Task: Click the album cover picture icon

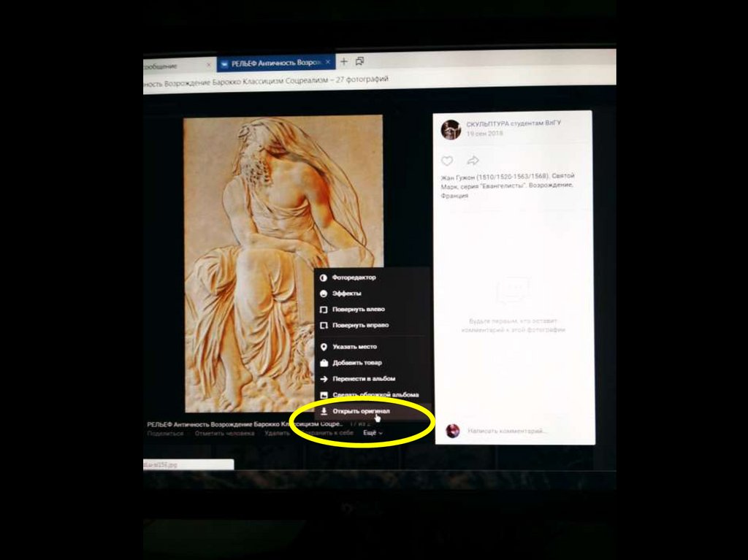Action: (324, 395)
